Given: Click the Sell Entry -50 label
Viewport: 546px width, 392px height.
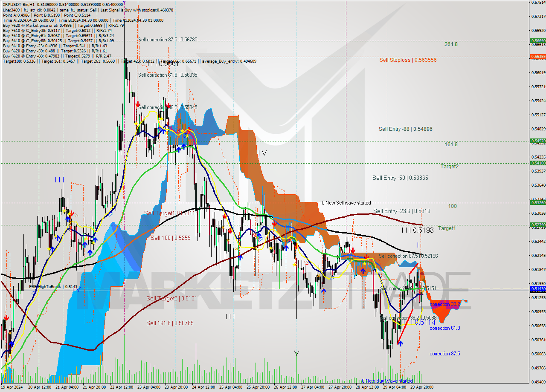Looking at the screenshot, I should (400, 178).
